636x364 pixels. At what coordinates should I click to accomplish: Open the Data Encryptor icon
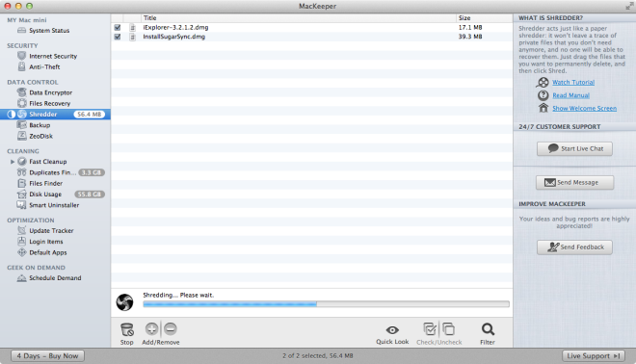pos(22,92)
